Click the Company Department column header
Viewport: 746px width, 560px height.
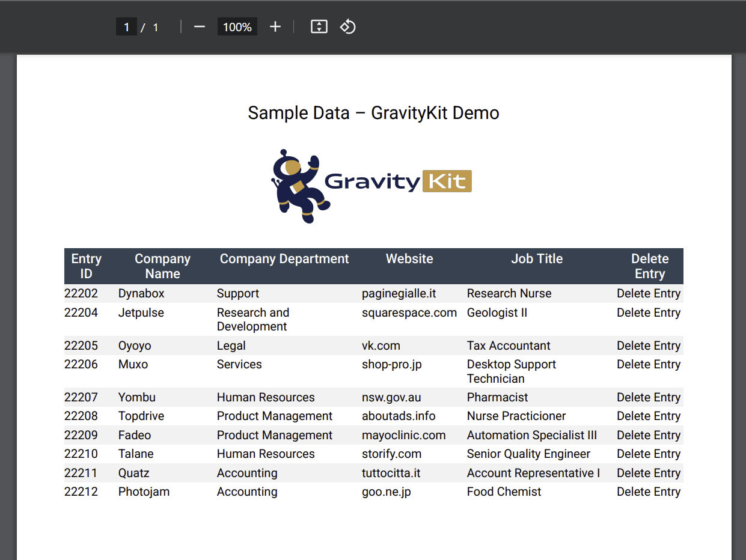[284, 259]
